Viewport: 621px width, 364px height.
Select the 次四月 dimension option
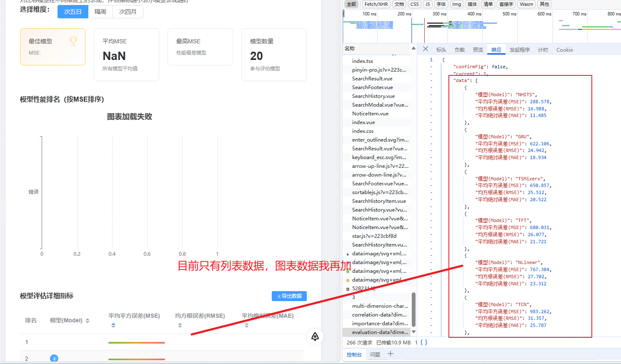tap(128, 12)
